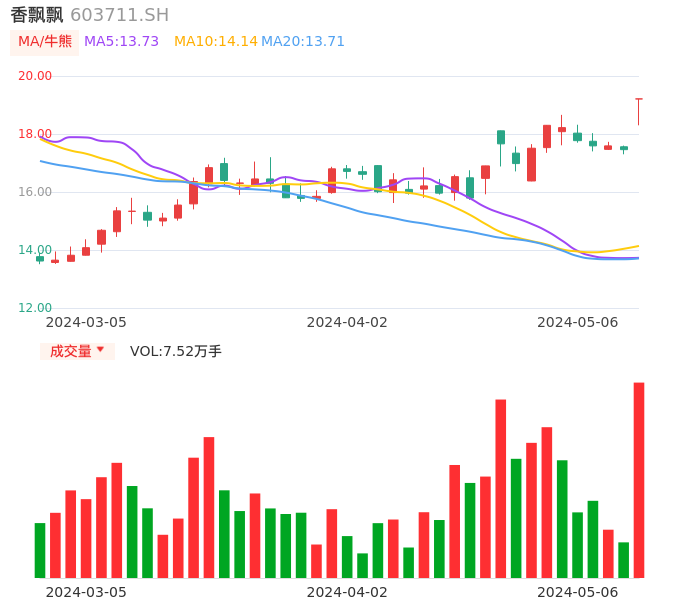
Task: Click the 香飘飘 stock name title
Action: 37,15
